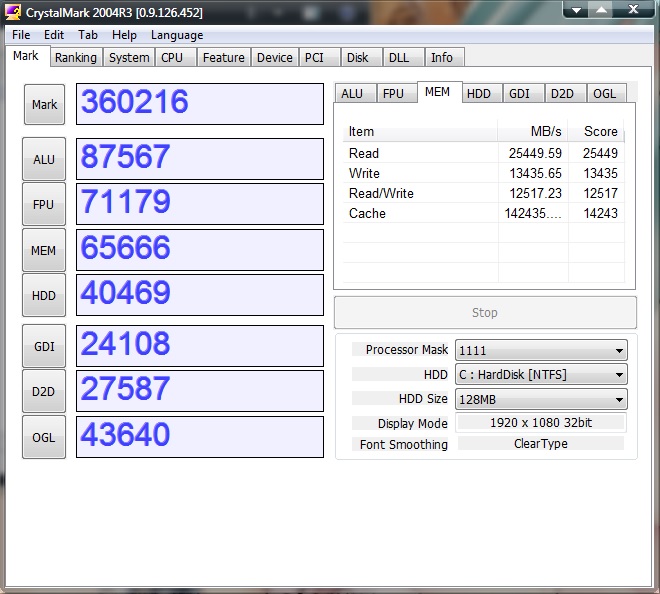Run the MEM benchmark button
Image resolution: width=660 pixels, height=594 pixels.
(x=44, y=250)
